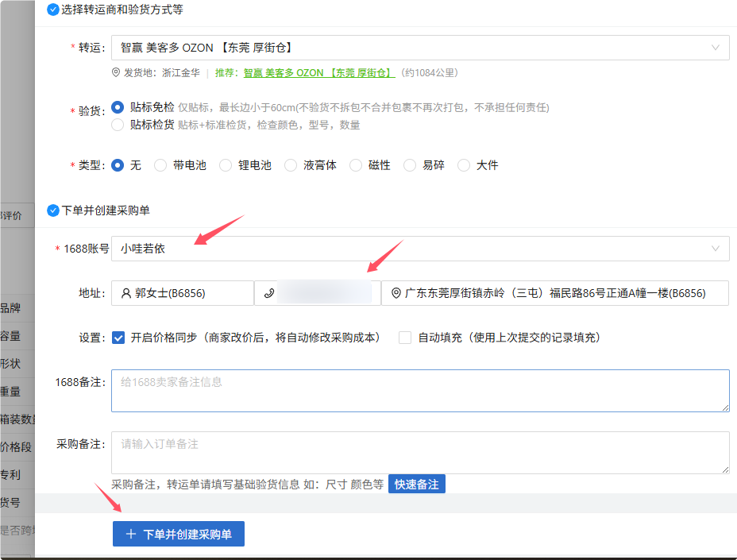Image resolution: width=737 pixels, height=560 pixels.
Task: Click the resize handle of the 采购备注 textarea
Action: coord(725,469)
